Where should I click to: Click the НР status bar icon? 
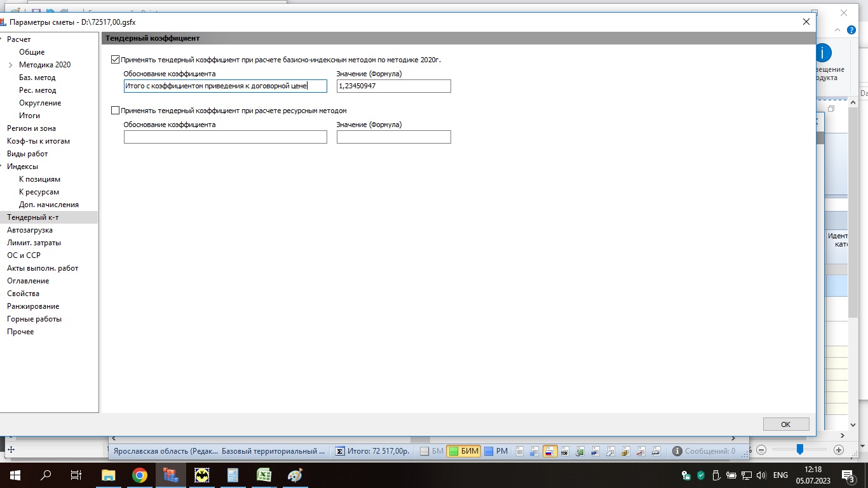(x=595, y=451)
